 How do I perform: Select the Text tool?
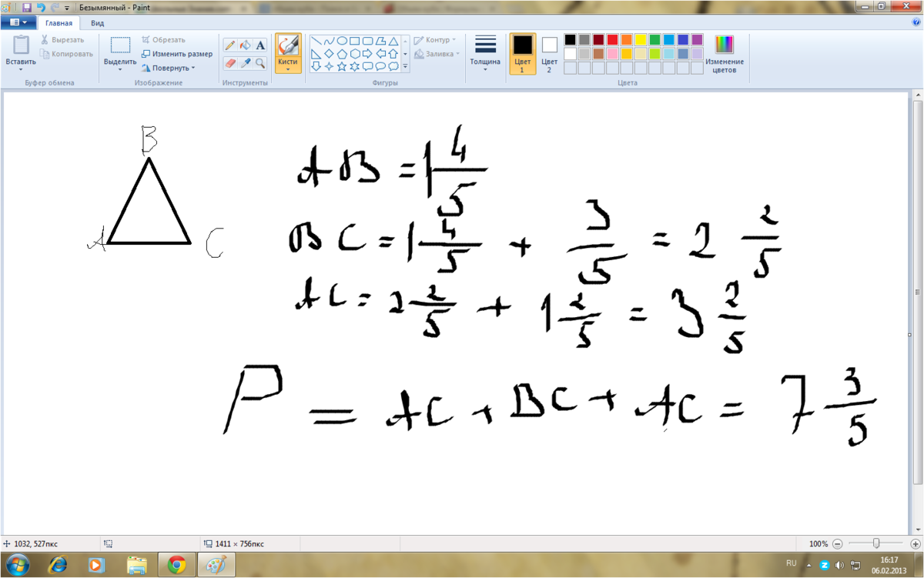[260, 45]
